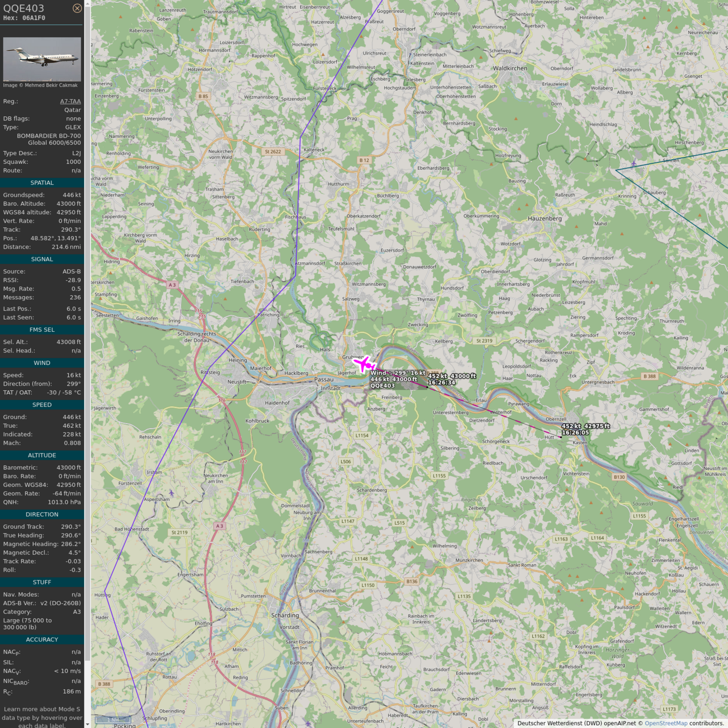The width and height of the screenshot is (728, 728).
Task: Click the airfield symbol near Sonnen
Action: click(633, 163)
